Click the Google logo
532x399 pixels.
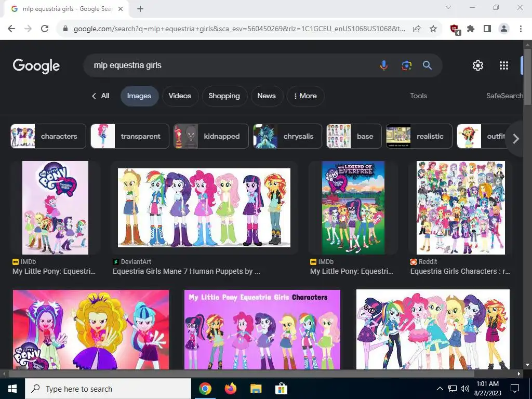click(x=36, y=66)
